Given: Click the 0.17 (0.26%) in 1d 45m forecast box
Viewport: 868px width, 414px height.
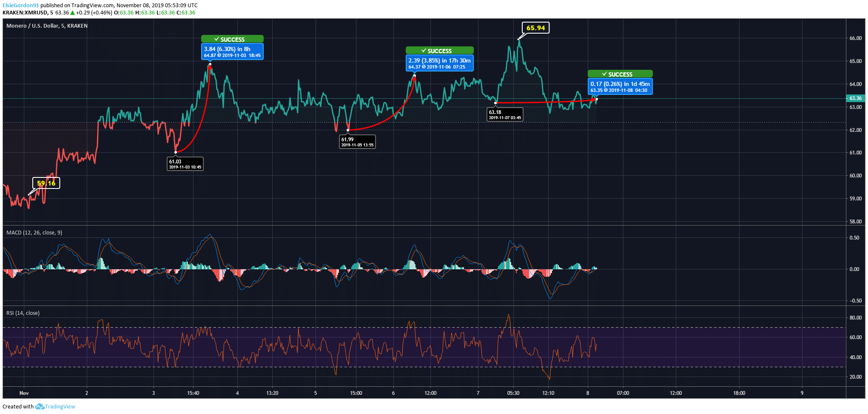Looking at the screenshot, I should point(620,87).
